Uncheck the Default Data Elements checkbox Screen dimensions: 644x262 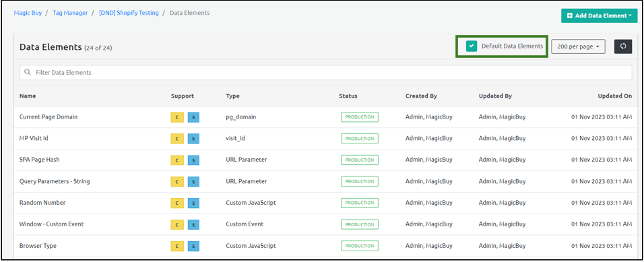(472, 46)
